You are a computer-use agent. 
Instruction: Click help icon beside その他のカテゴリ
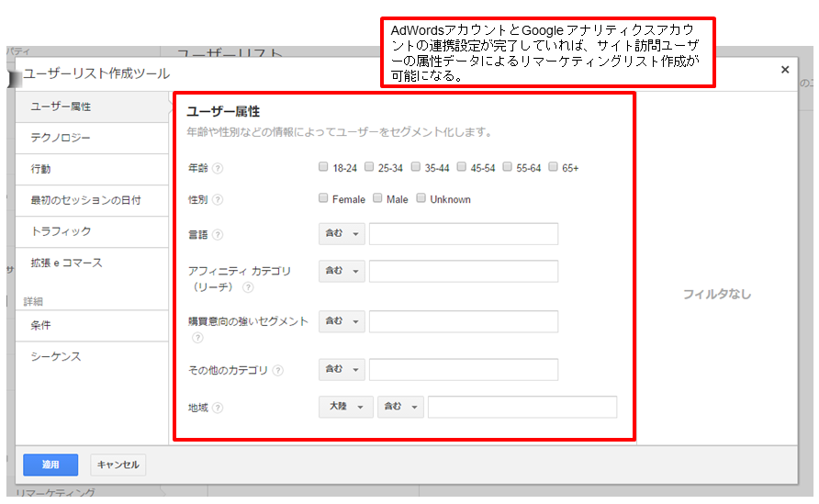pyautogui.click(x=278, y=371)
